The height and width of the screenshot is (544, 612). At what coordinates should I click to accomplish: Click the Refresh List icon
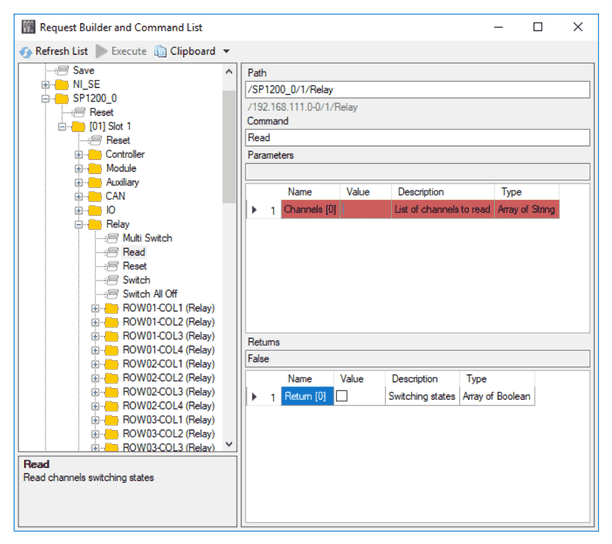point(26,52)
